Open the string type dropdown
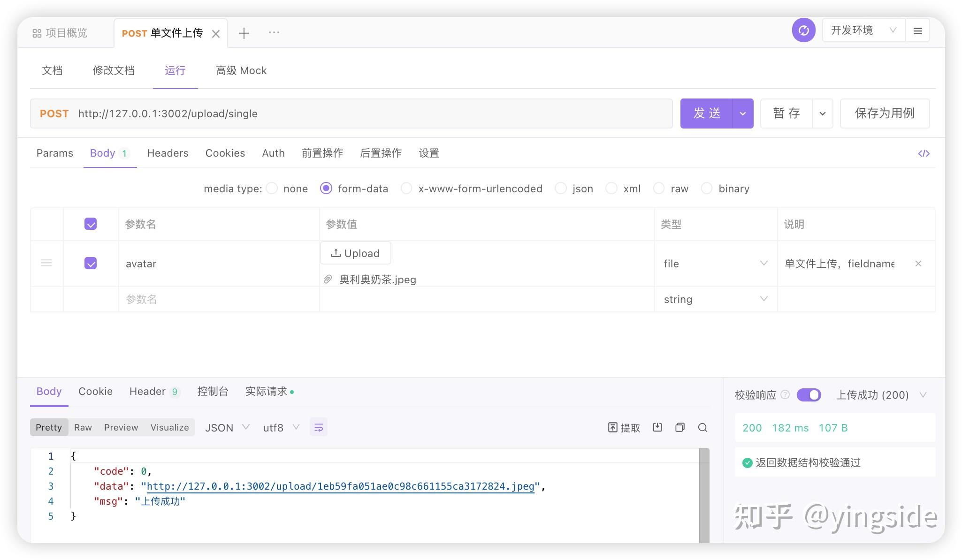The width and height of the screenshot is (962, 560). tap(716, 299)
